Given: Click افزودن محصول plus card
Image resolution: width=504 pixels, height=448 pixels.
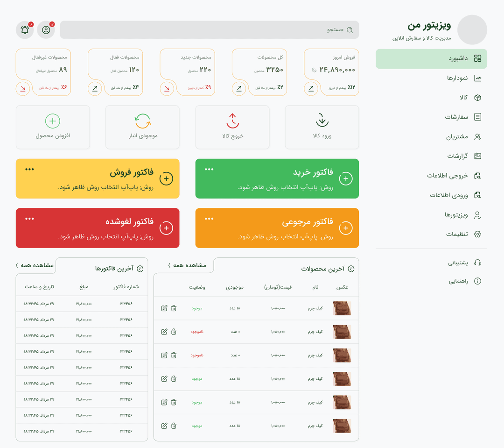Looking at the screenshot, I should tap(53, 127).
